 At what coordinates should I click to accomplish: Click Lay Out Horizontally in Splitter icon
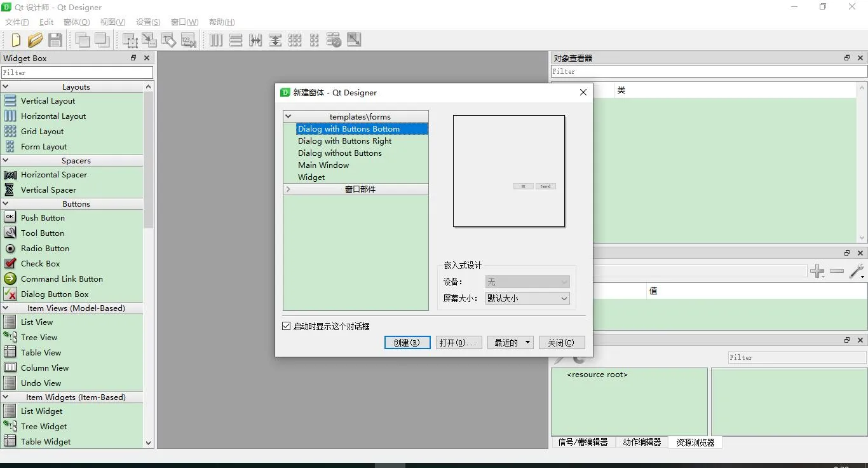click(255, 40)
